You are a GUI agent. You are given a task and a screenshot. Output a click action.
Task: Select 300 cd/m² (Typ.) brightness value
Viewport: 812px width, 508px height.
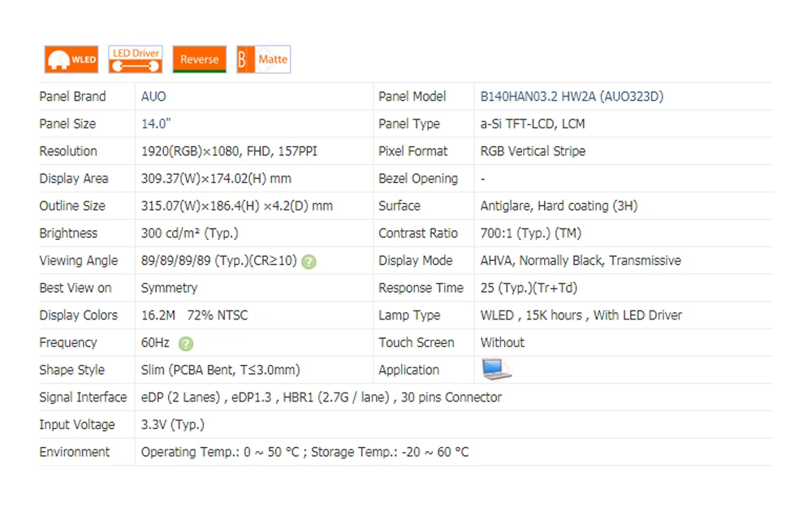[x=189, y=233]
